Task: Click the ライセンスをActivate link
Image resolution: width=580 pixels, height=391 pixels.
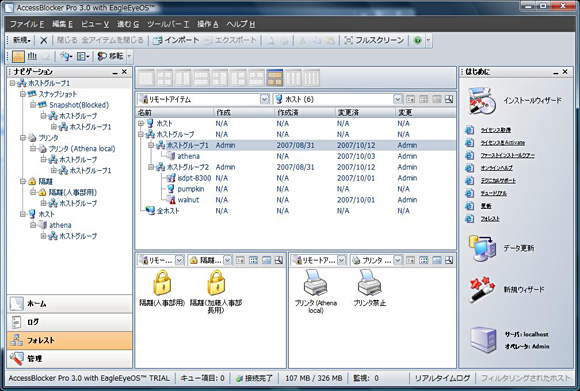Action: click(x=503, y=143)
